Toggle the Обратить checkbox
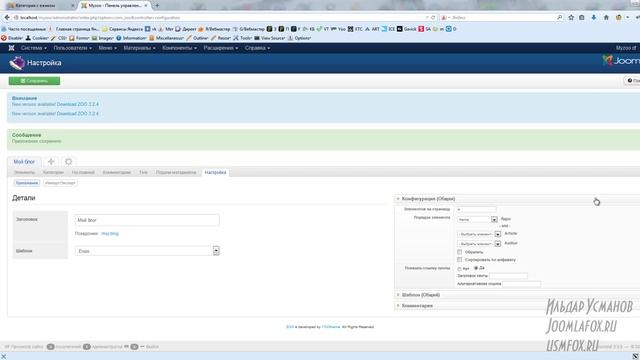This screenshot has height=360, width=640. 460,252
